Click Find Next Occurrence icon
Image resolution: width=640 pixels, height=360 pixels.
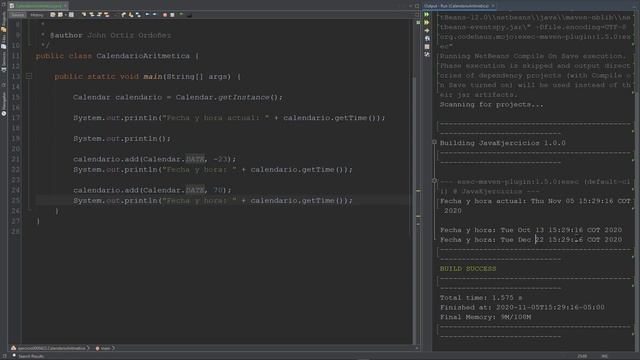click(99, 15)
